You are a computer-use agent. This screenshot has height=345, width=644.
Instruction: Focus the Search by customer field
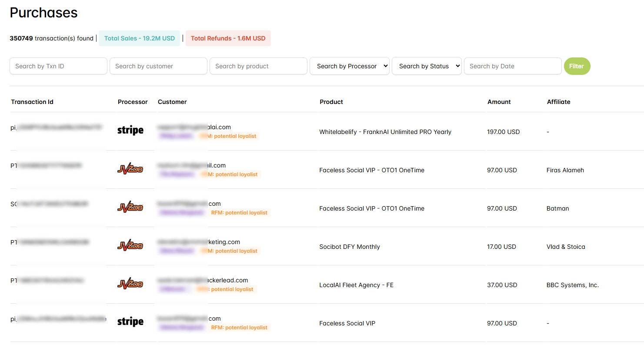(x=158, y=66)
